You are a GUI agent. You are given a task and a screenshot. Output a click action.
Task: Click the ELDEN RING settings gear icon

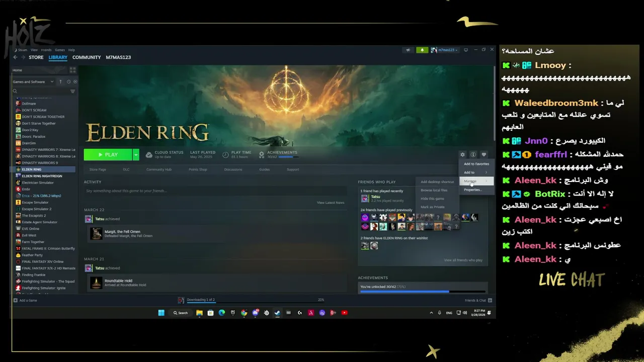pos(462,154)
